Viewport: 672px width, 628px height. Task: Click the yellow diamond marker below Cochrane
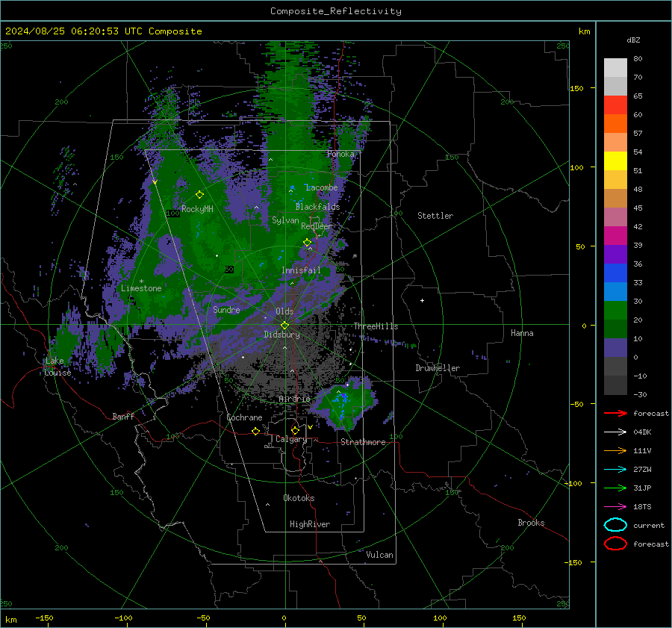point(255,431)
